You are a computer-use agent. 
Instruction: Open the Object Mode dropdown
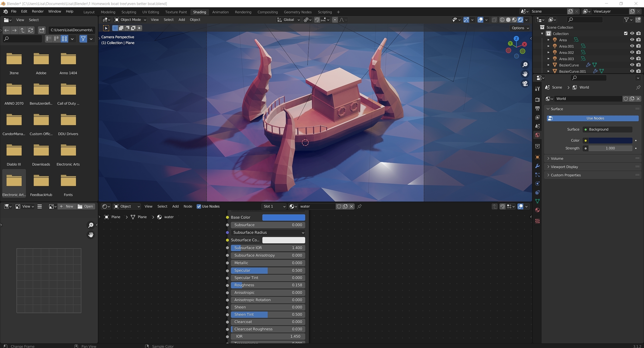pyautogui.click(x=130, y=20)
